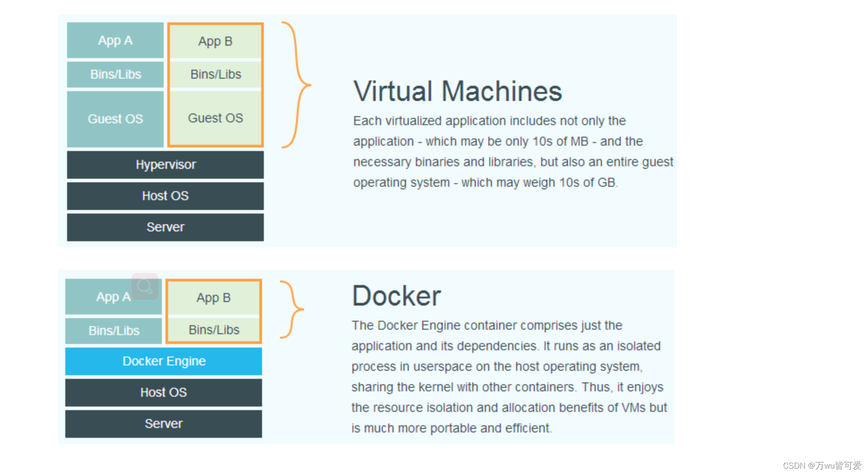Click the Server bar in Virtual Machines diagram

[165, 227]
